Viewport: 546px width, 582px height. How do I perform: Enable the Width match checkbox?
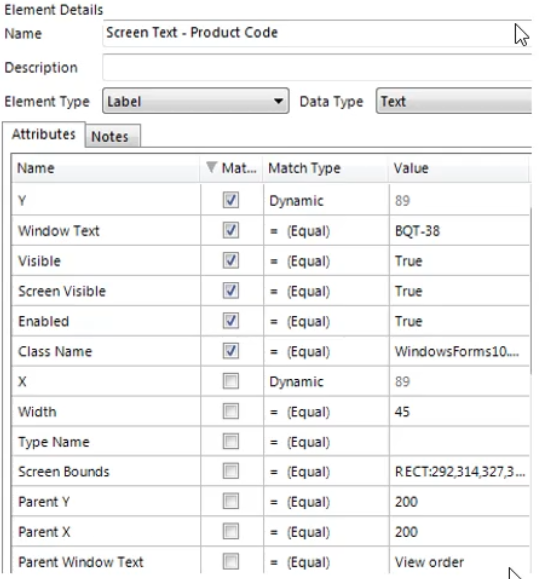click(x=231, y=411)
